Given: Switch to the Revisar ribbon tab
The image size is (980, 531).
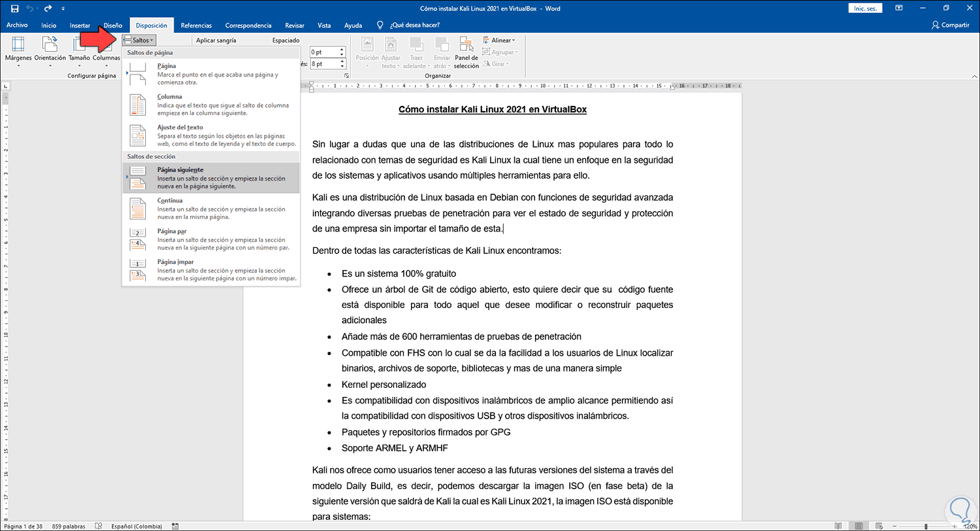Looking at the screenshot, I should pyautogui.click(x=295, y=26).
